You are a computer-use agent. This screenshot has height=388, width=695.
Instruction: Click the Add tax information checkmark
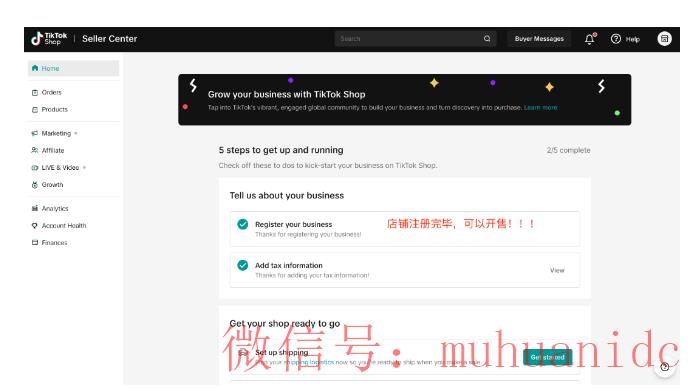pos(242,265)
